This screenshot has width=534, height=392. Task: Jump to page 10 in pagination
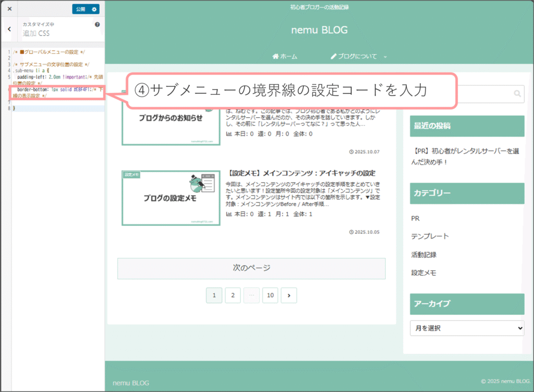[x=270, y=296]
